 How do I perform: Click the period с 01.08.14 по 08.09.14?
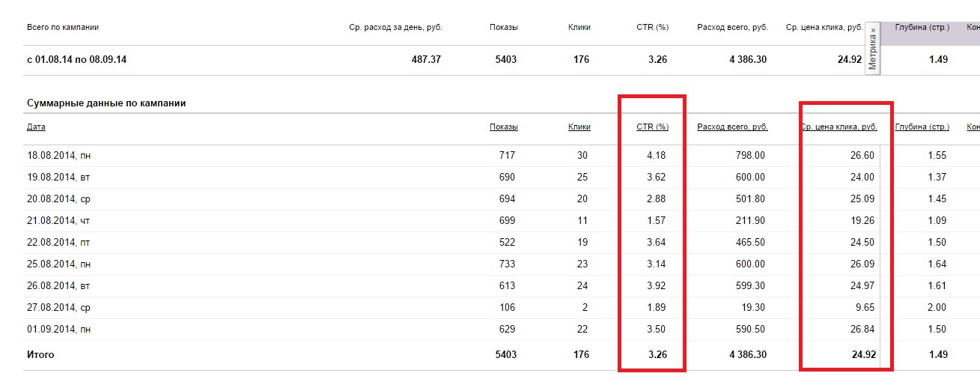click(x=76, y=60)
